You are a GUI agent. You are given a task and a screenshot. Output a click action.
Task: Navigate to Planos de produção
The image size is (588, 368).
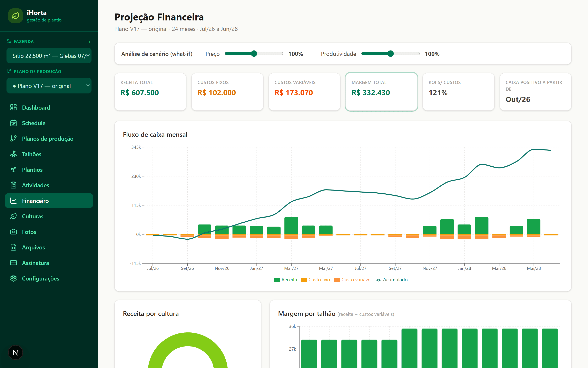[49, 138]
